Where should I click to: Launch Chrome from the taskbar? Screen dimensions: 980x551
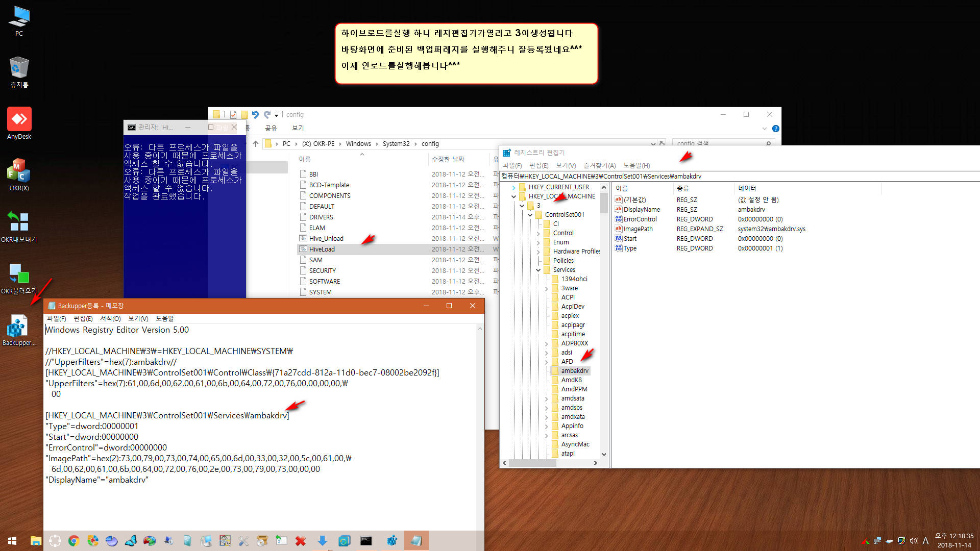tap(73, 541)
